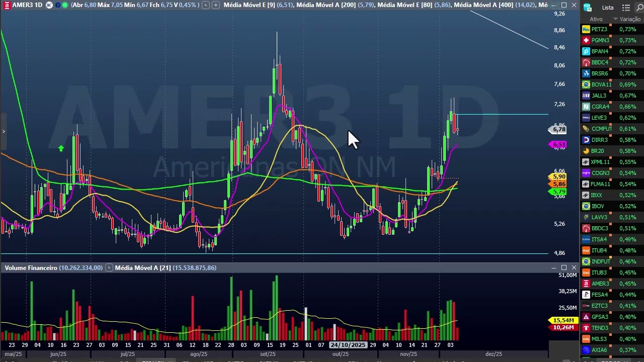Click the Volume Financeiro indicator label
The width and height of the screenshot is (644, 362).
[x=31, y=268]
